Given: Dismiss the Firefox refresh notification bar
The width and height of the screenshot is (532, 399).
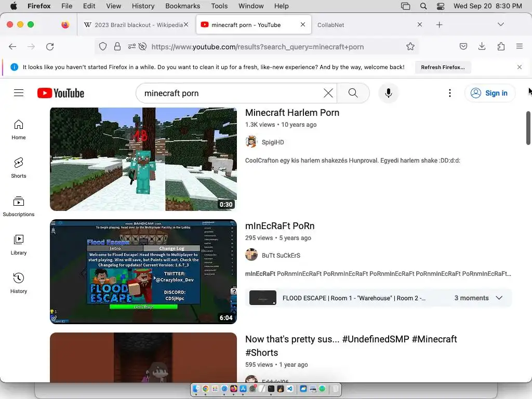Looking at the screenshot, I should click(x=520, y=67).
